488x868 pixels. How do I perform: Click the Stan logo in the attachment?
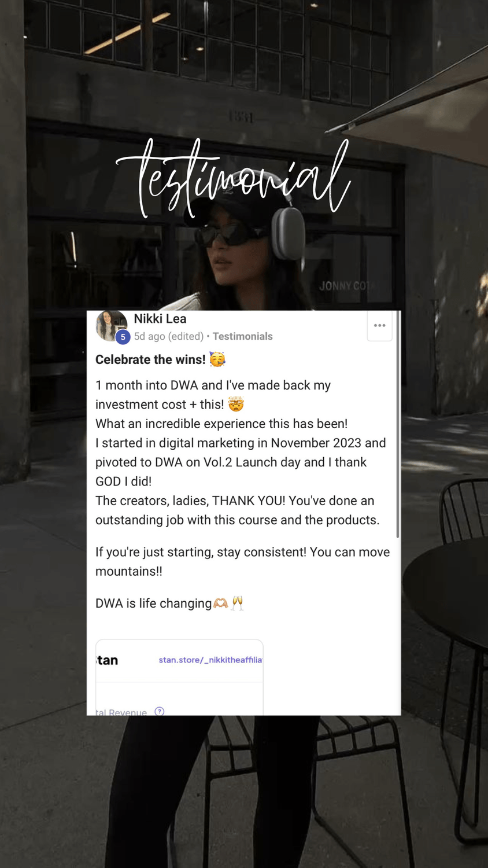coord(107,660)
